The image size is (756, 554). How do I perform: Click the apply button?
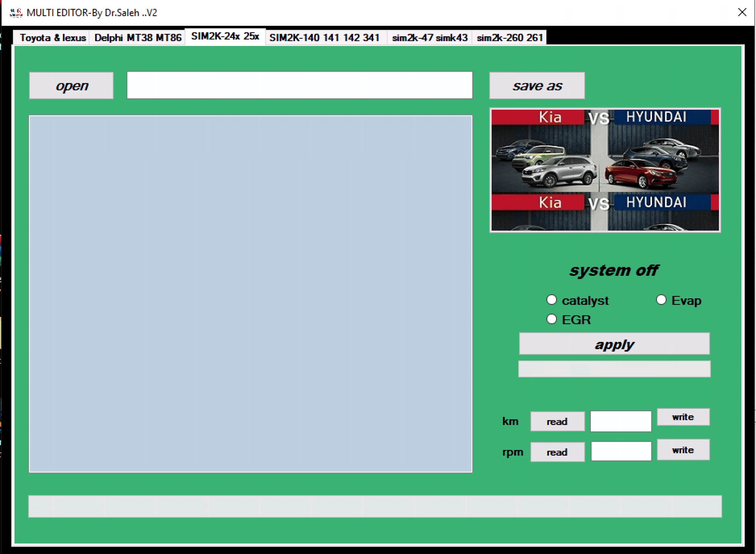coord(614,344)
